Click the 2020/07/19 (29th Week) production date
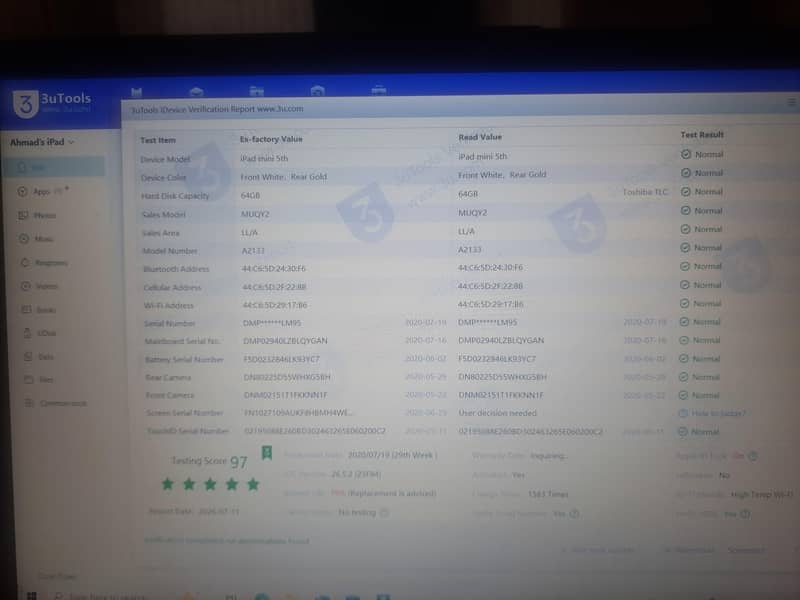This screenshot has height=600, width=800. (x=392, y=455)
